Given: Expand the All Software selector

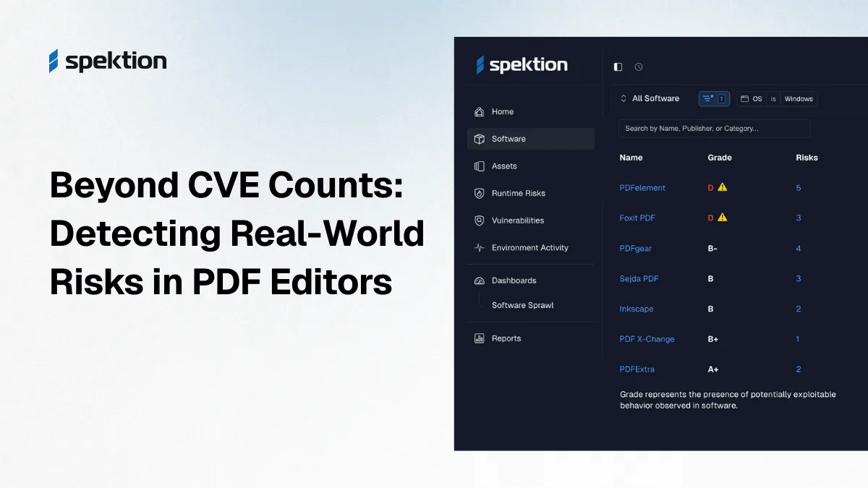Looking at the screenshot, I should click(650, 98).
